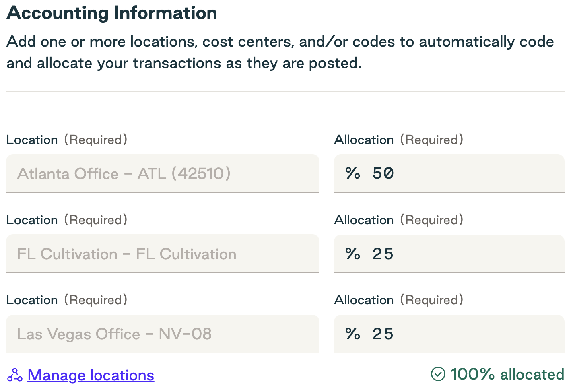Click the checkmark icon beside 100% allocated
This screenshot has height=392, width=573.
[x=438, y=374]
